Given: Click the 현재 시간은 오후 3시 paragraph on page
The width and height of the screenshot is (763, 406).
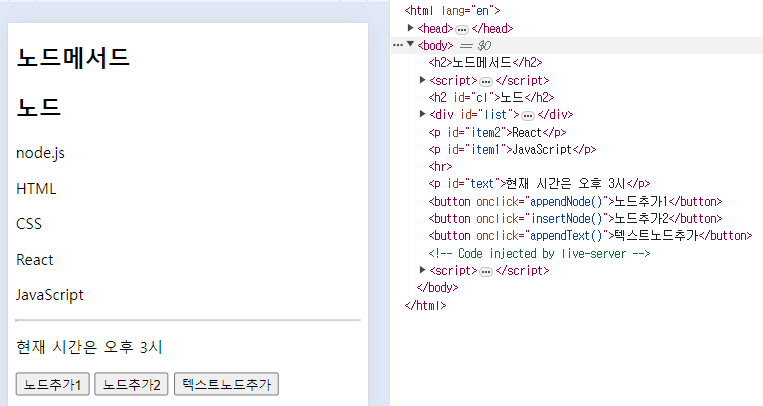Looking at the screenshot, I should point(89,347).
